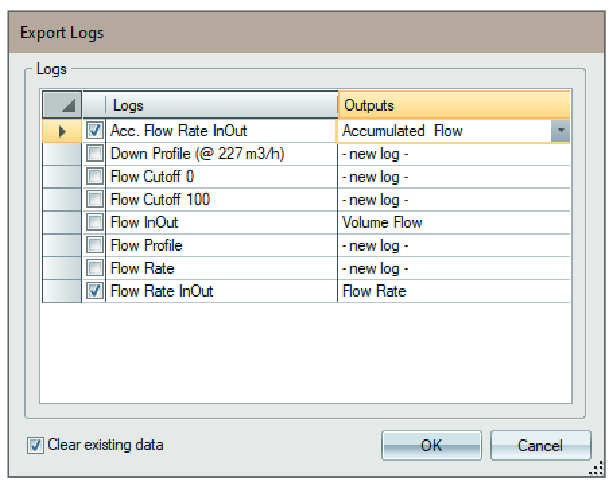Click the Flow Cutoff 0 log name
This screenshot has height=491, width=613.
pos(152,177)
